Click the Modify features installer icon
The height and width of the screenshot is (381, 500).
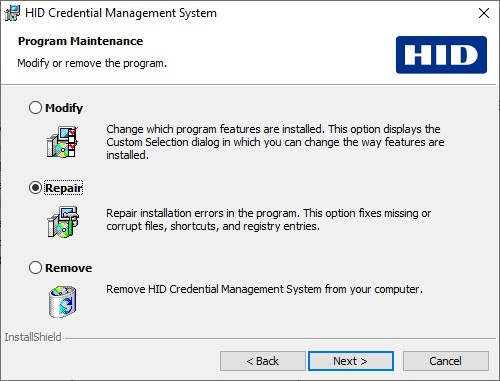click(63, 142)
